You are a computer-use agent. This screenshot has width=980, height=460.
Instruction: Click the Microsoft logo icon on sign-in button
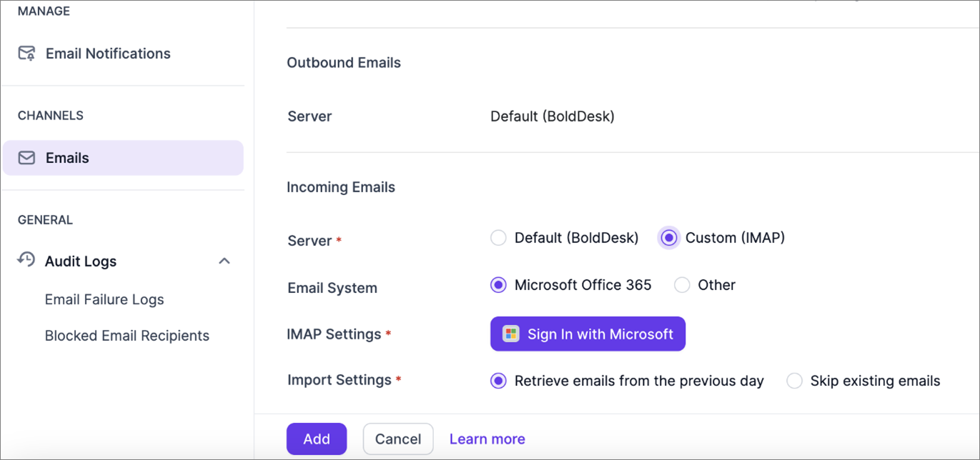pos(510,334)
